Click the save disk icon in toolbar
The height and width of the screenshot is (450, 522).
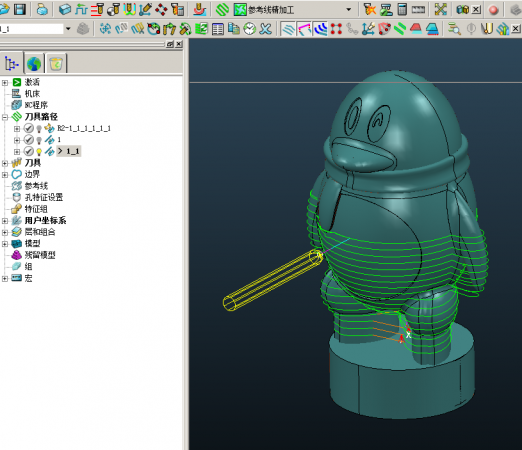[x=20, y=9]
